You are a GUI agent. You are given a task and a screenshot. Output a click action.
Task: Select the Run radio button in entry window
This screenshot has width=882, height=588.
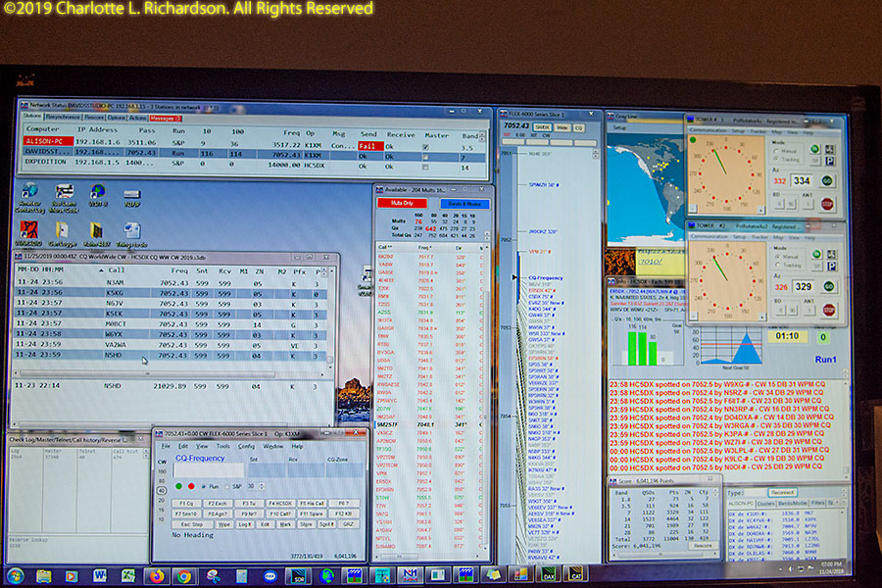tap(204, 485)
